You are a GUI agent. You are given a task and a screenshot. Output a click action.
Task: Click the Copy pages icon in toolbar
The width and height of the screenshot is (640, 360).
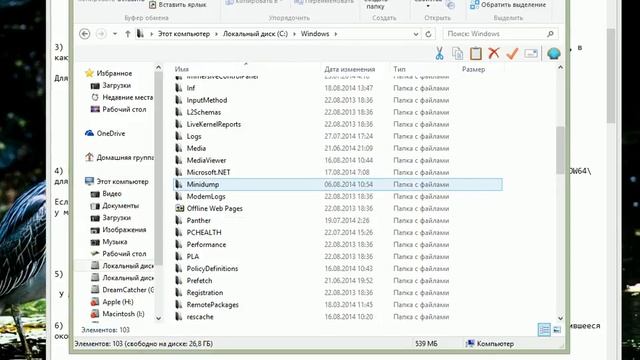[458, 53]
